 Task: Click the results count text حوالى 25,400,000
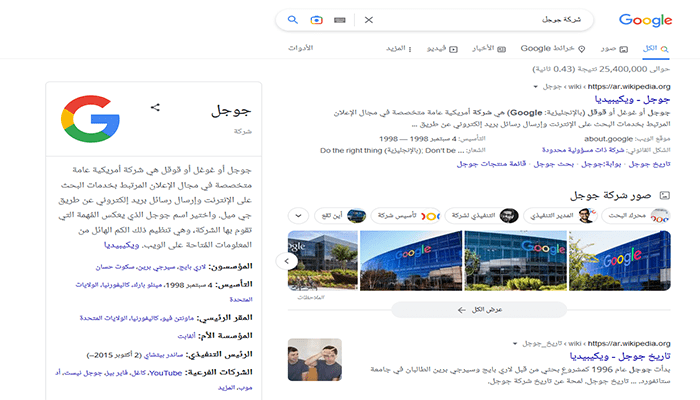(601, 69)
